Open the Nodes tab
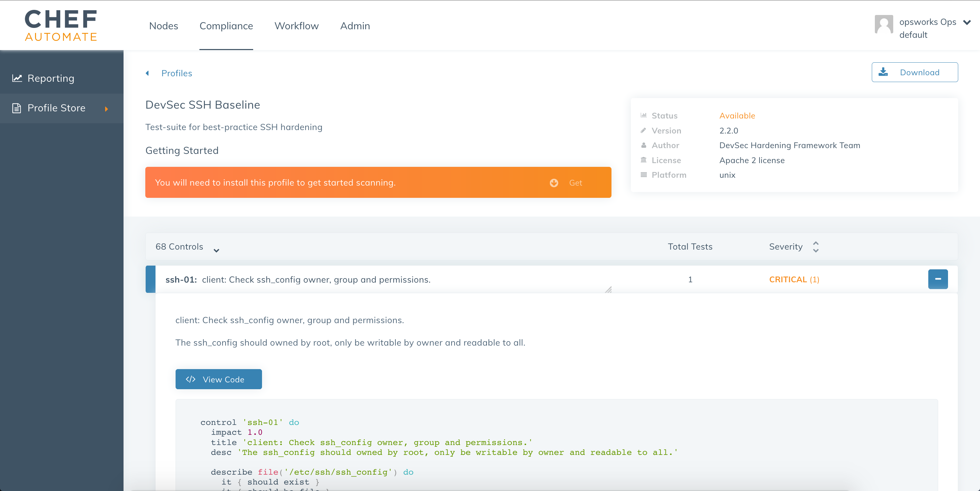Viewport: 980px width, 491px height. (164, 26)
